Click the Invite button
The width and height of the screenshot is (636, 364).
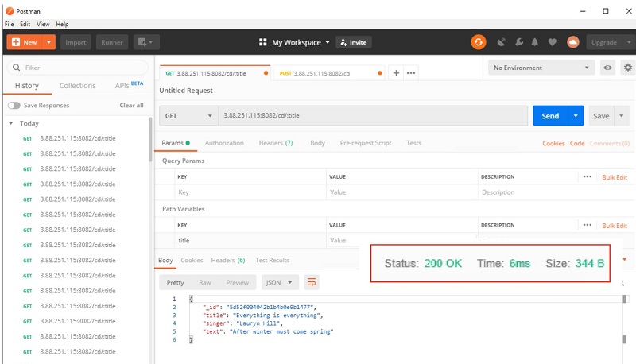[354, 42]
